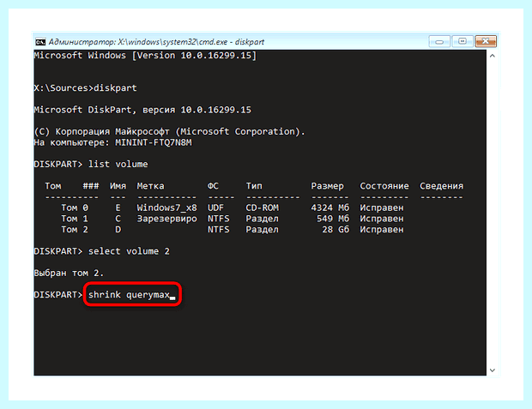Click the label 'Зарезервиро'
Viewport: 532px width, 409px height.
[167, 219]
